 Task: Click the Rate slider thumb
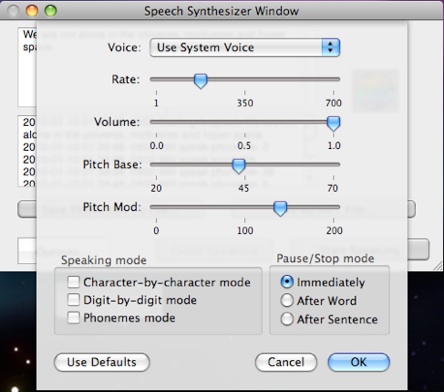click(201, 81)
